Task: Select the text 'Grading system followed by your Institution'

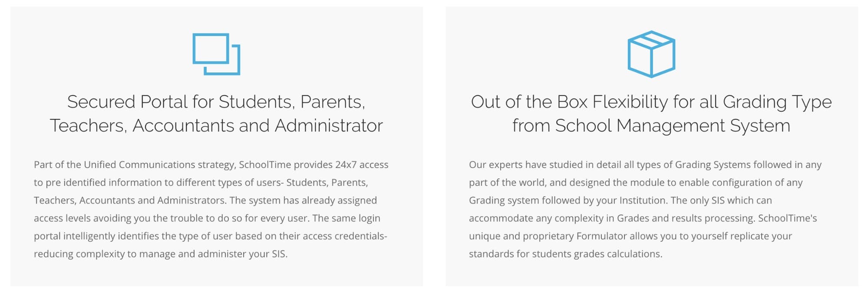Action: pyautogui.click(x=568, y=201)
